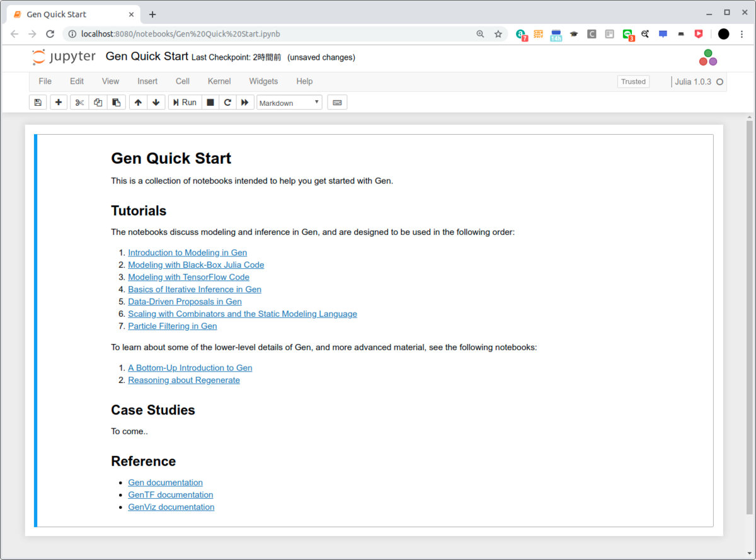Save the notebook with the floppy icon
Image resolution: width=756 pixels, height=560 pixels.
[38, 102]
